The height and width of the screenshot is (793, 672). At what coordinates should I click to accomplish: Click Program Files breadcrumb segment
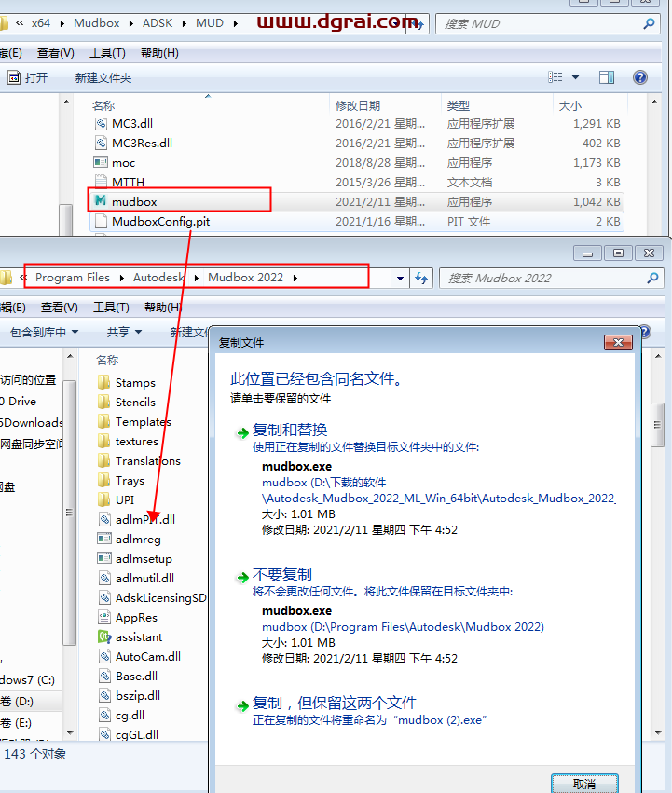pos(73,278)
